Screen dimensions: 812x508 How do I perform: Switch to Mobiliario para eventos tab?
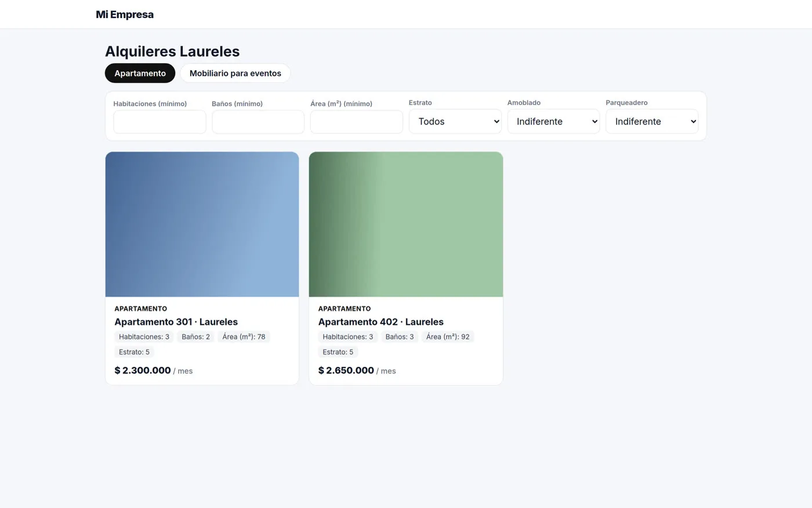click(x=235, y=73)
